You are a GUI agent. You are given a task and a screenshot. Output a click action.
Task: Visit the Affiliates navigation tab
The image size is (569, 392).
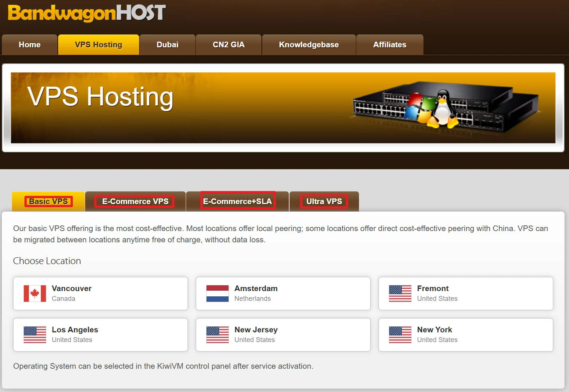[x=390, y=45]
